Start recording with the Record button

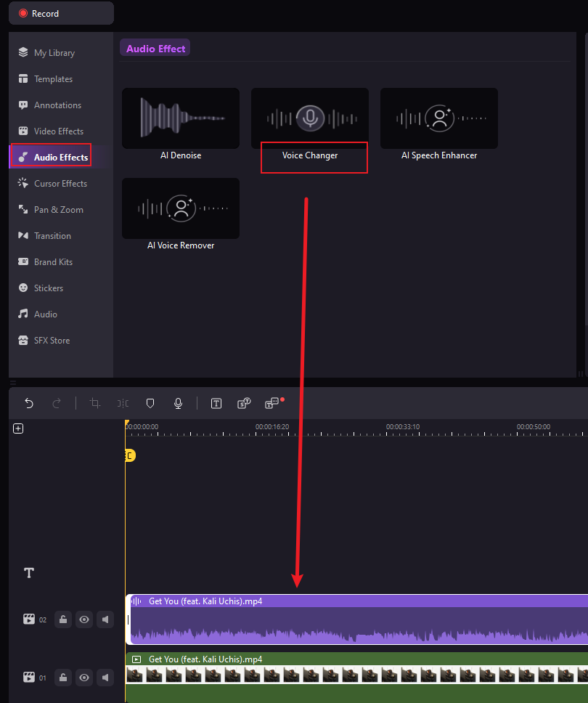[x=61, y=14]
